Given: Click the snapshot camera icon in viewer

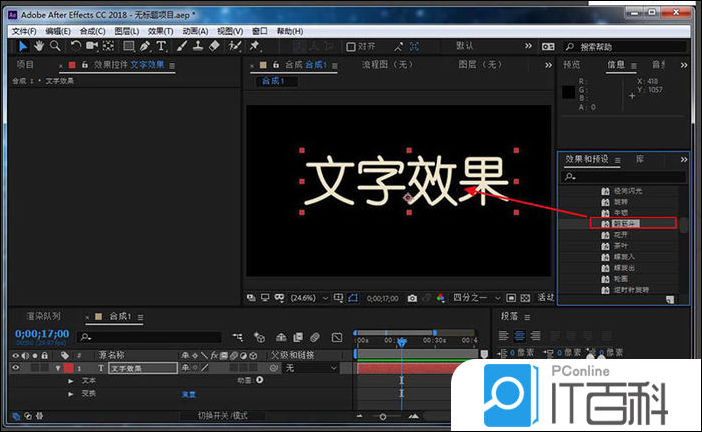Looking at the screenshot, I should tap(412, 298).
